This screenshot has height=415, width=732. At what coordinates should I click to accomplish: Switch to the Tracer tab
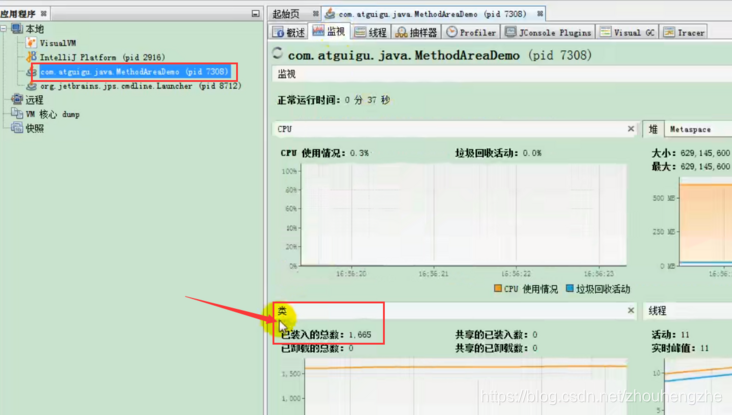pos(684,32)
